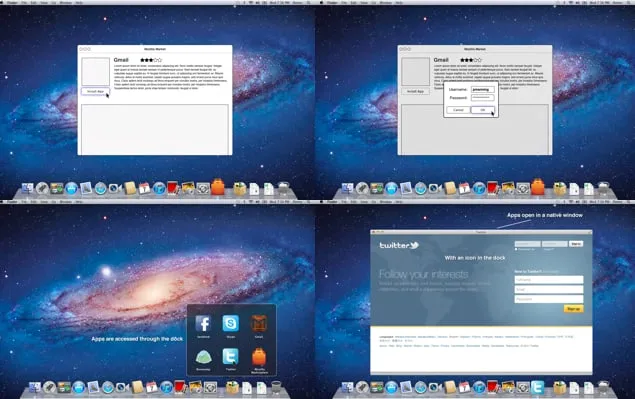Click the Twitter bird logo in the Twitter window
Screen dimensions: 635x399
pyautogui.click(x=414, y=245)
